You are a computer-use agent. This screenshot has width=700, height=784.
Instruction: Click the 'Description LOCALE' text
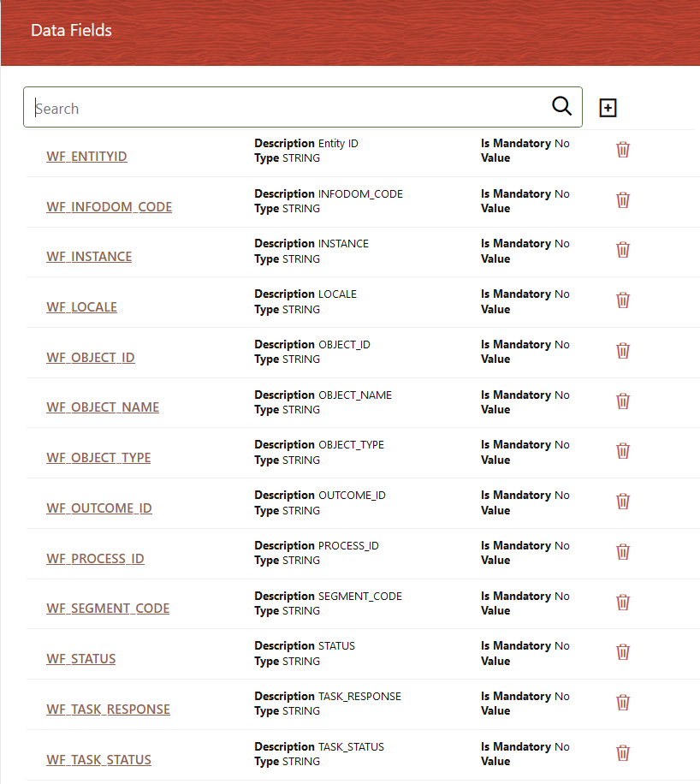(x=306, y=294)
